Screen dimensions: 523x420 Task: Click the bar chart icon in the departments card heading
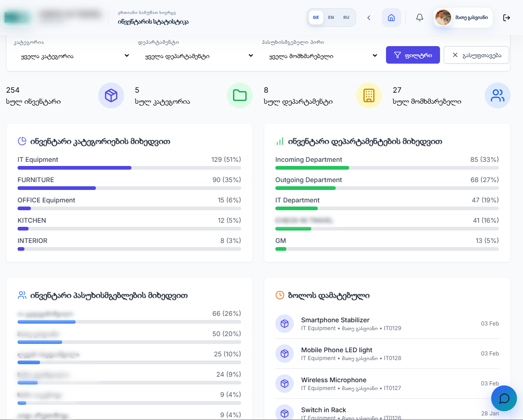click(280, 142)
